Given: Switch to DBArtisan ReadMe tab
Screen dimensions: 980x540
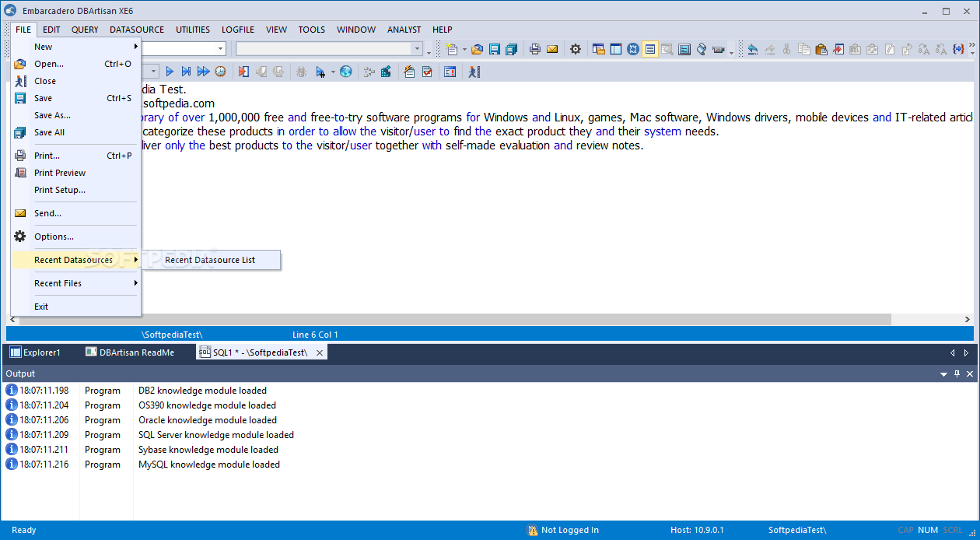Looking at the screenshot, I should tap(130, 352).
